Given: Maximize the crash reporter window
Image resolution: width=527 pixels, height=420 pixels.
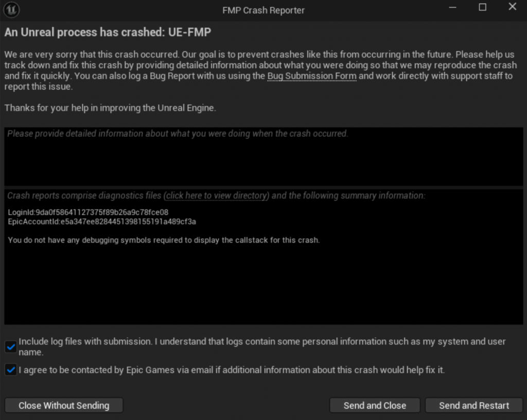Looking at the screenshot, I should click(482, 7).
